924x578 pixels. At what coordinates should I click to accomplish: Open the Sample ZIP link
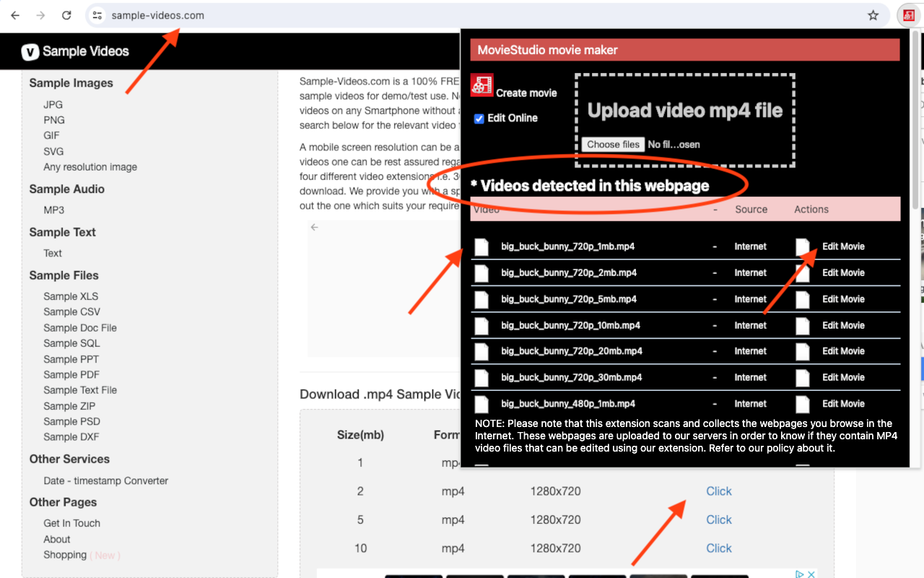69,406
